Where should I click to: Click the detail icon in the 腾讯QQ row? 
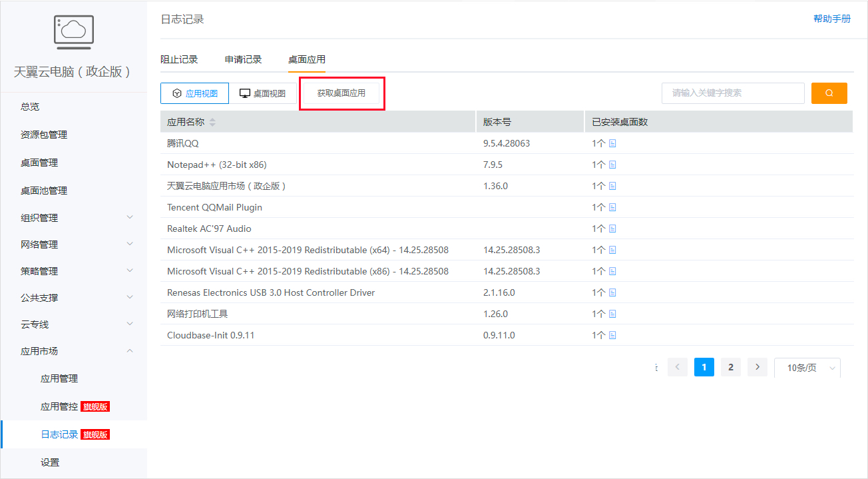[612, 143]
